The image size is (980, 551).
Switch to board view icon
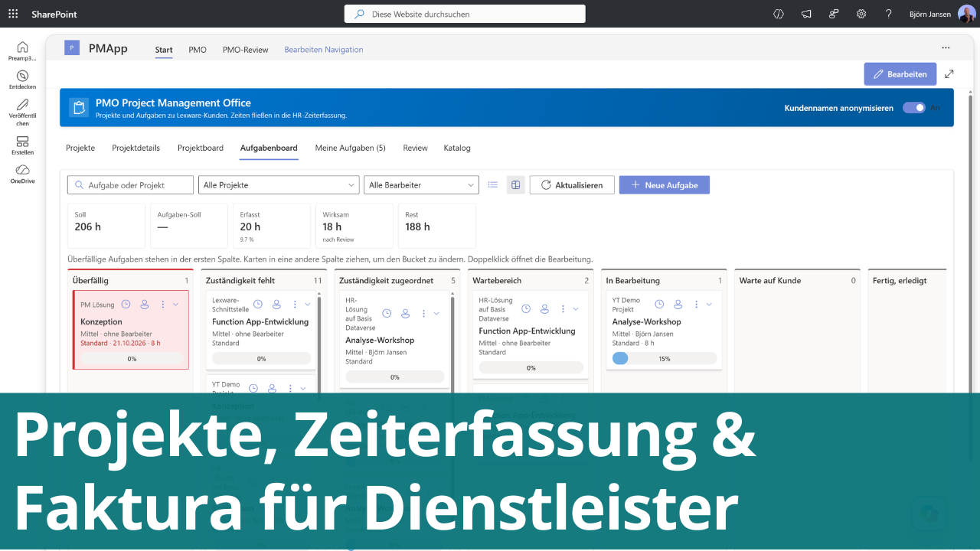click(x=516, y=184)
